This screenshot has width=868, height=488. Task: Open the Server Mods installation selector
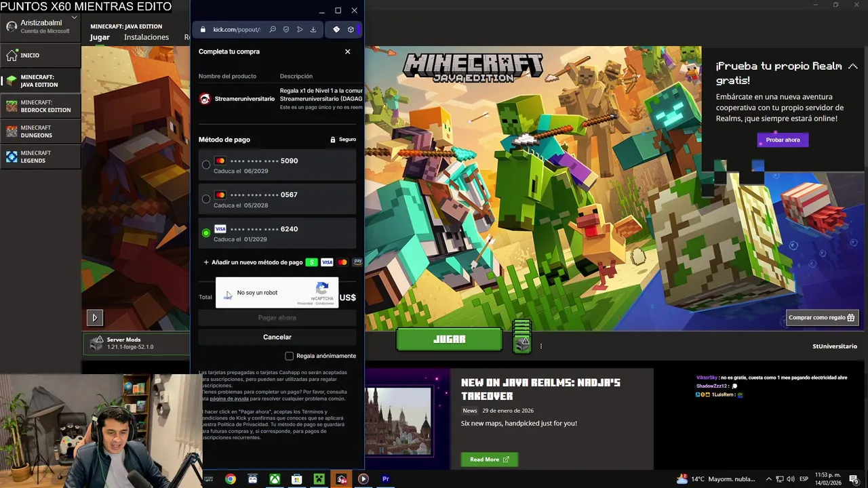(136, 344)
